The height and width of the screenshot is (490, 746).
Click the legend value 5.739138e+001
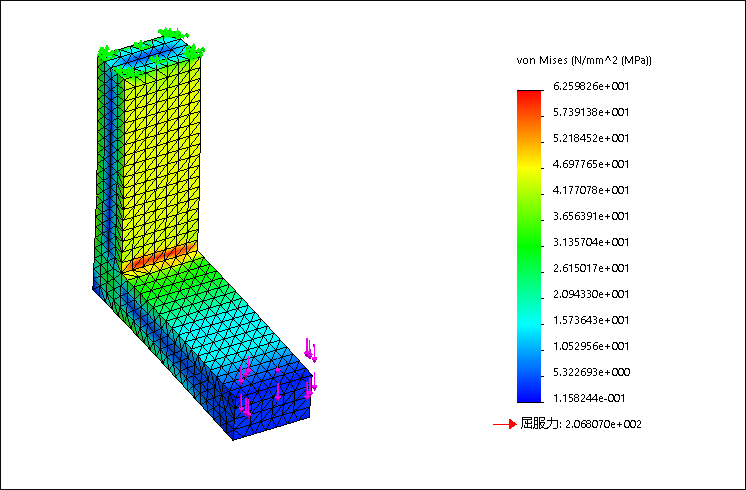pos(591,112)
